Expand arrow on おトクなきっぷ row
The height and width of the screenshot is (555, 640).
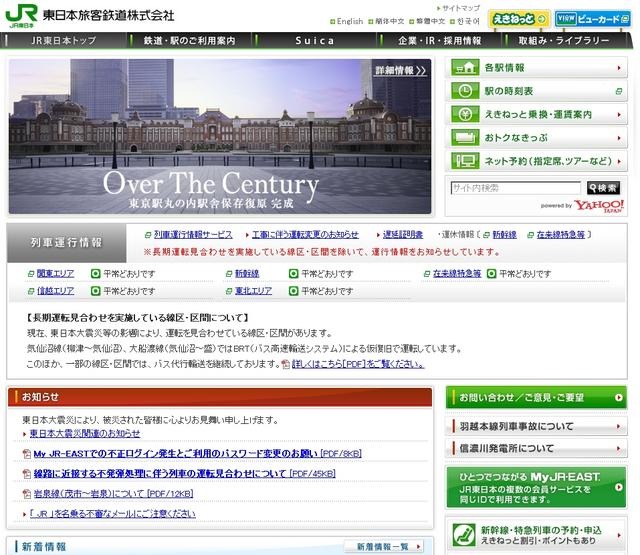pos(619,138)
